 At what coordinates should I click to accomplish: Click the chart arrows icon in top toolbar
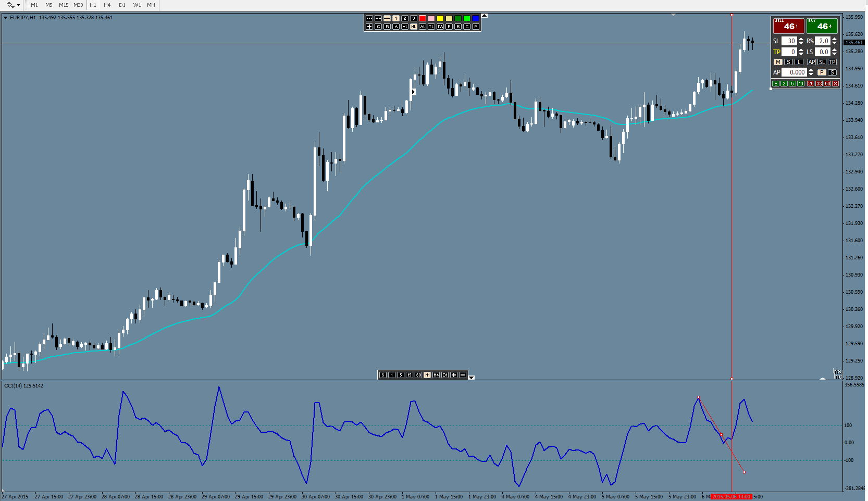pos(10,5)
